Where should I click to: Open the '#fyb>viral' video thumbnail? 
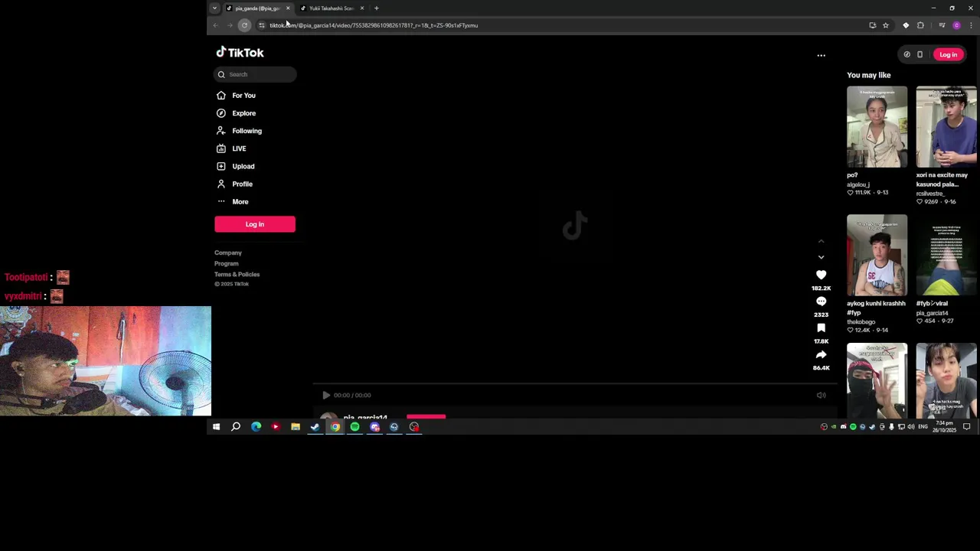point(946,255)
